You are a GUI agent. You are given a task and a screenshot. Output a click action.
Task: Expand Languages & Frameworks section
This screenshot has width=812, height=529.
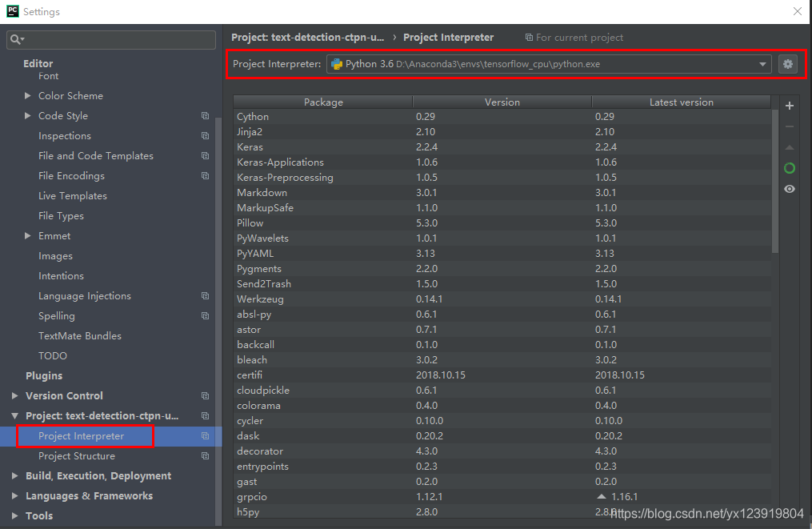click(x=14, y=496)
